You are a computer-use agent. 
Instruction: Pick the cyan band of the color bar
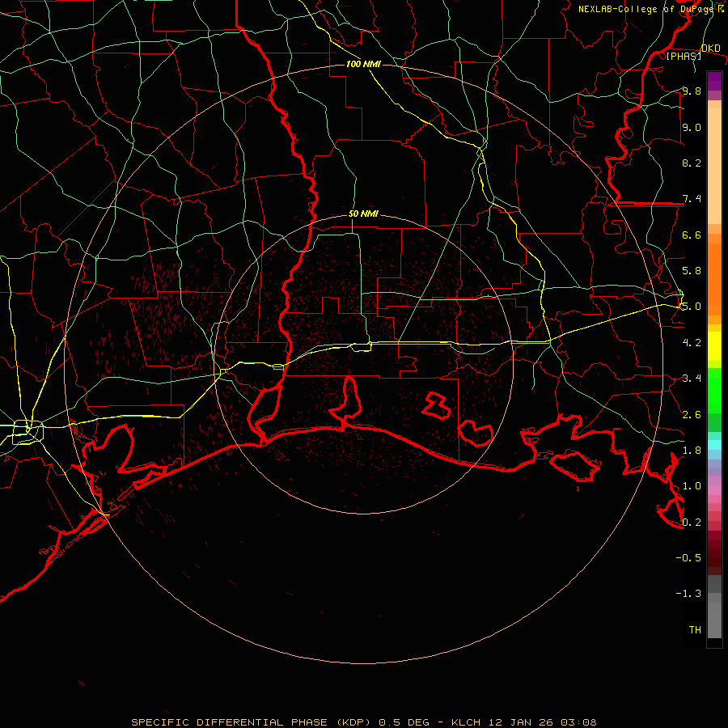click(714, 445)
